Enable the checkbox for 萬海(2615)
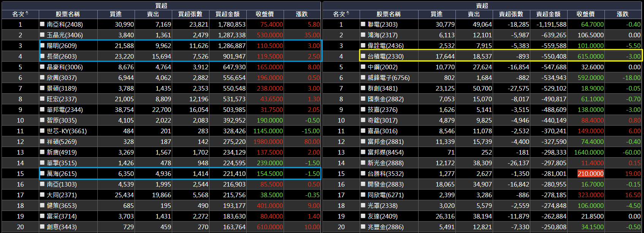Screen dimensions: 644x233 tap(43, 173)
